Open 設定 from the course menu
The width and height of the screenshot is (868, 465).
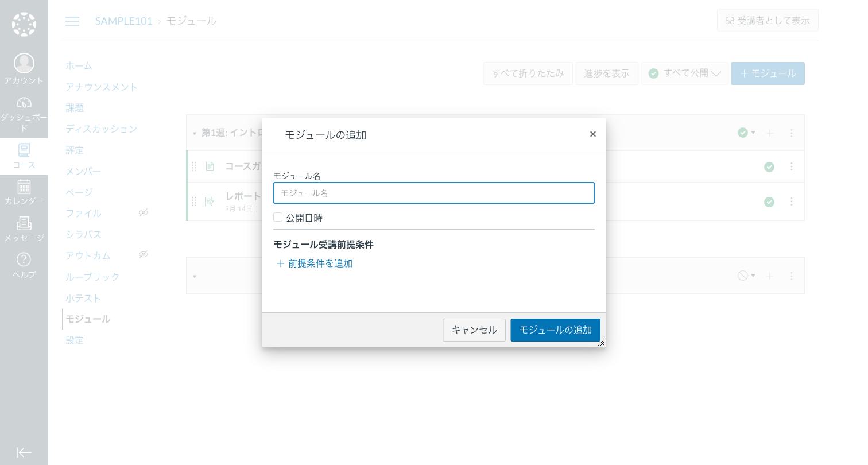coord(75,340)
